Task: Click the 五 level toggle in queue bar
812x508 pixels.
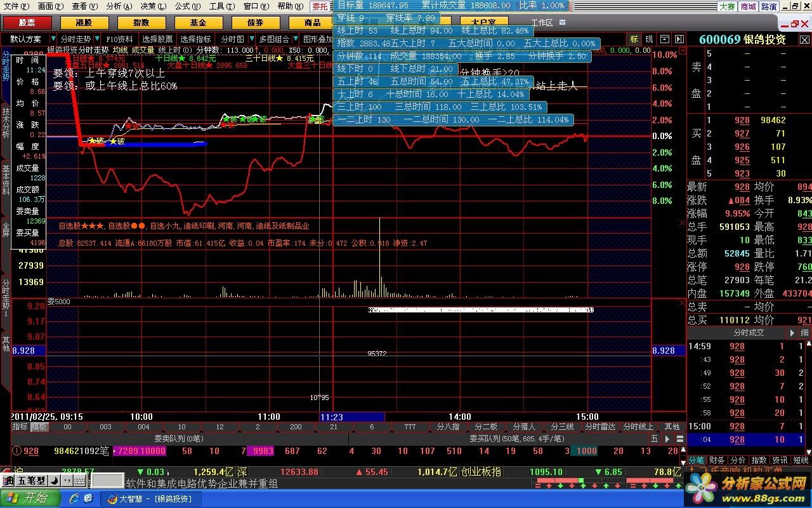Action: (653, 439)
